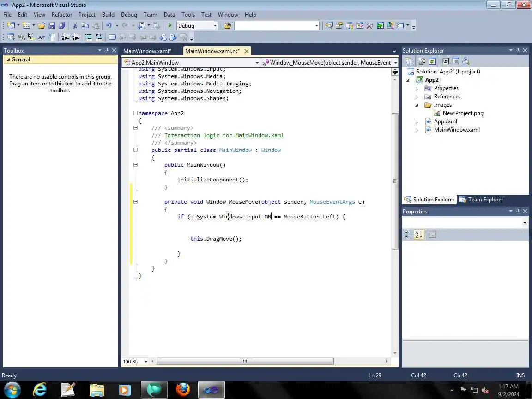Click View Class Diagram in Solution Explorer
Screen dimensions: 532x399
466,61
